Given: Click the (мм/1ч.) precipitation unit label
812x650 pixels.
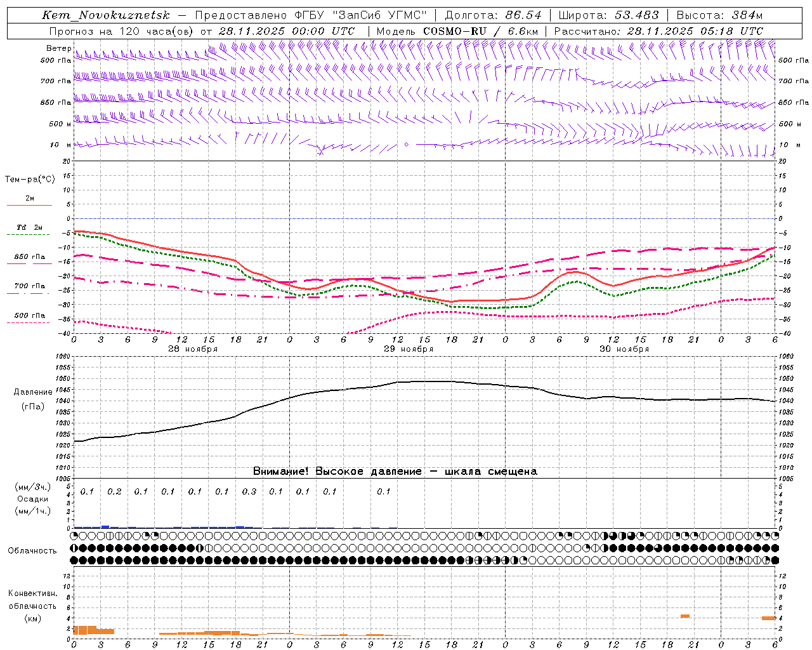Looking at the screenshot, I should coord(33,511).
